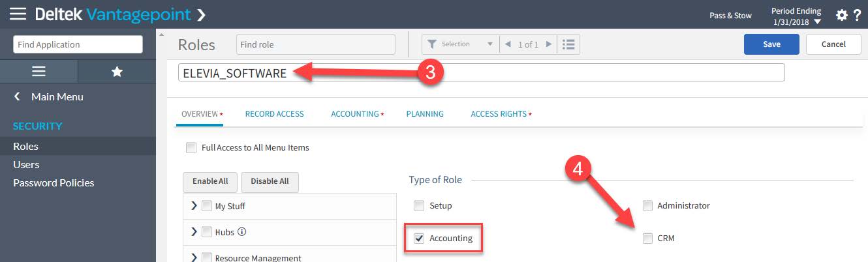Open the list view icon in Roles toolbar
This screenshot has height=262, width=868.
coord(569,44)
